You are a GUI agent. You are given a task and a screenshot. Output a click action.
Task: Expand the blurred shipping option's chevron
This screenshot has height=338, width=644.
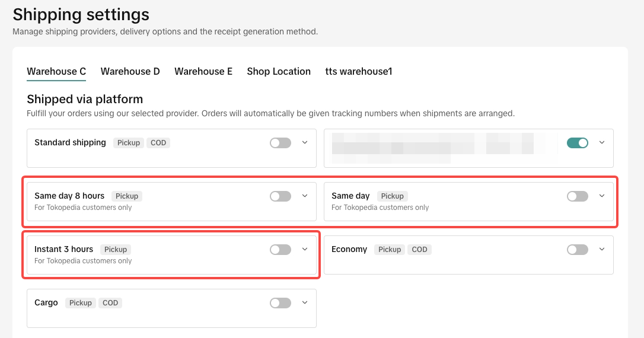click(x=602, y=142)
